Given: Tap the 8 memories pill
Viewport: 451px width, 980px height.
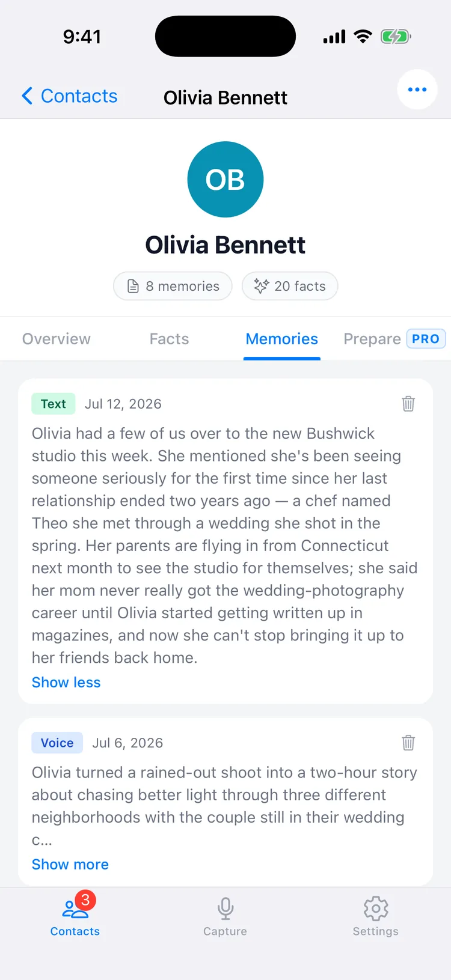Looking at the screenshot, I should point(173,286).
